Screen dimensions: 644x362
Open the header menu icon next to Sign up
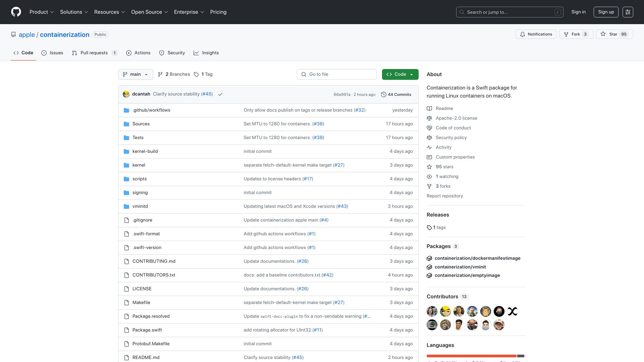tap(628, 12)
